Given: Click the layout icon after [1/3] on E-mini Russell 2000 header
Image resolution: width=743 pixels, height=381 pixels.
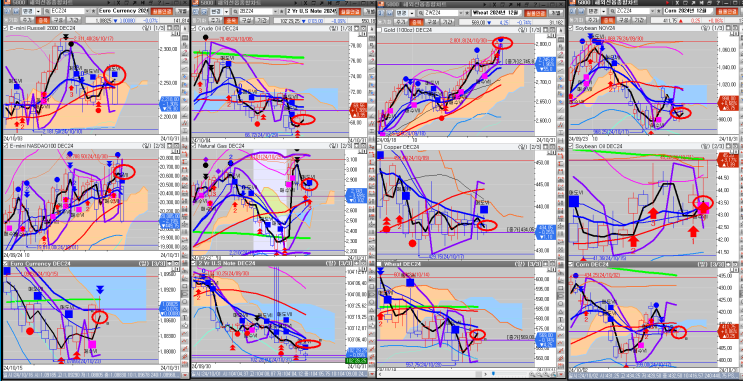Looking at the screenshot, I should (169, 28).
